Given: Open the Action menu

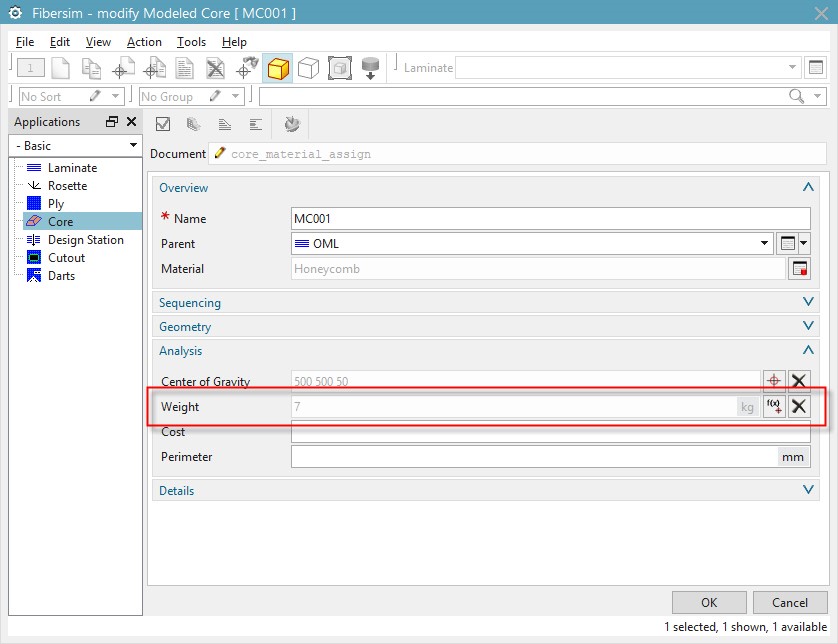Looking at the screenshot, I should [x=144, y=42].
